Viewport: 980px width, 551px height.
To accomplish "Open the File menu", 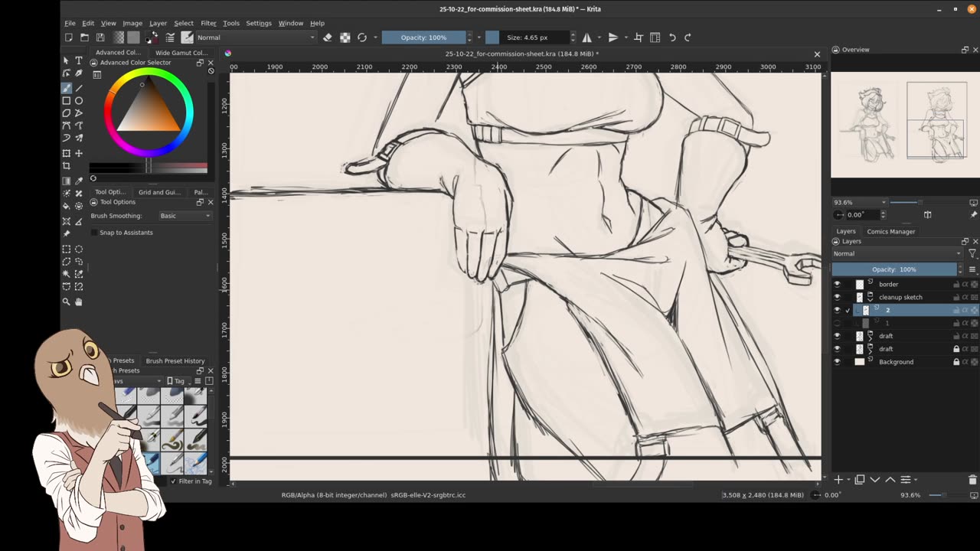I will (70, 23).
